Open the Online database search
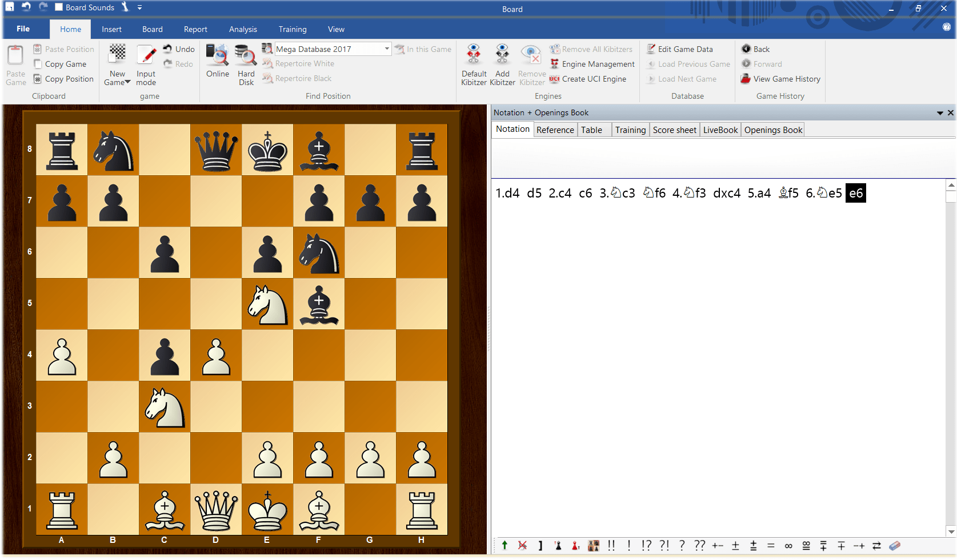The height and width of the screenshot is (560, 957). click(217, 64)
